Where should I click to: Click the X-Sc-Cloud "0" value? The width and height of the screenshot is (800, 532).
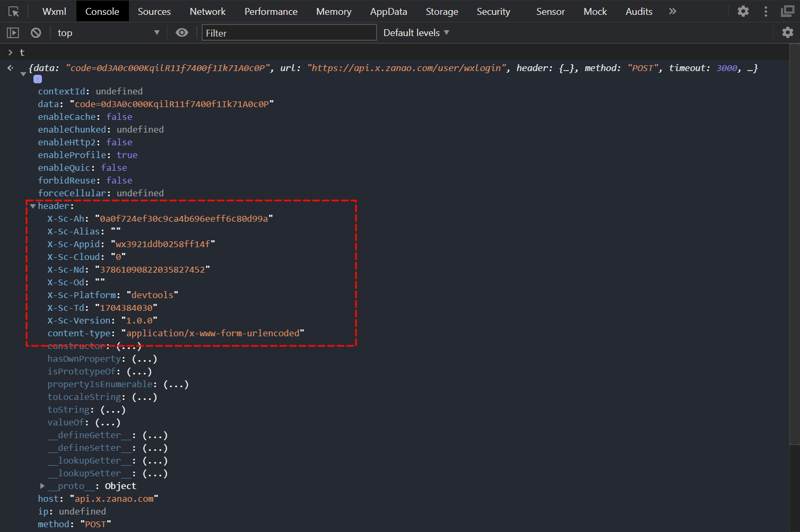(118, 257)
